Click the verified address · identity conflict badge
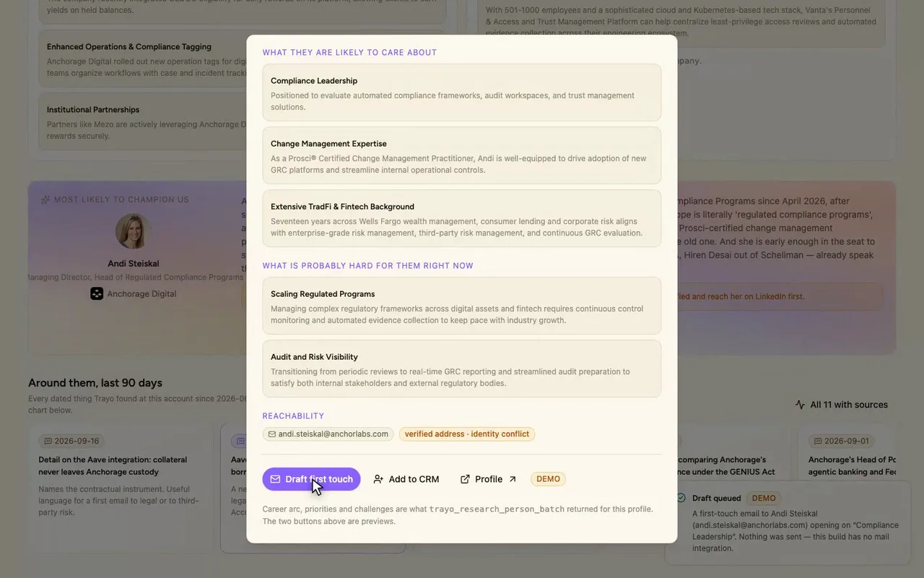This screenshot has width=924, height=578. click(467, 434)
